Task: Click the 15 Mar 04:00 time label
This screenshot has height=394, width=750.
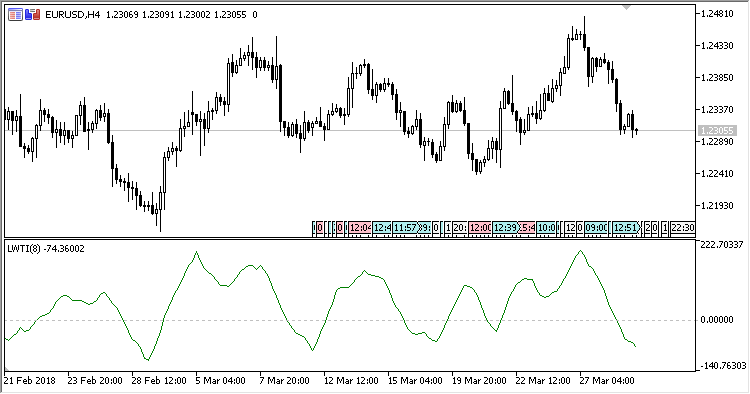Action: (x=415, y=381)
